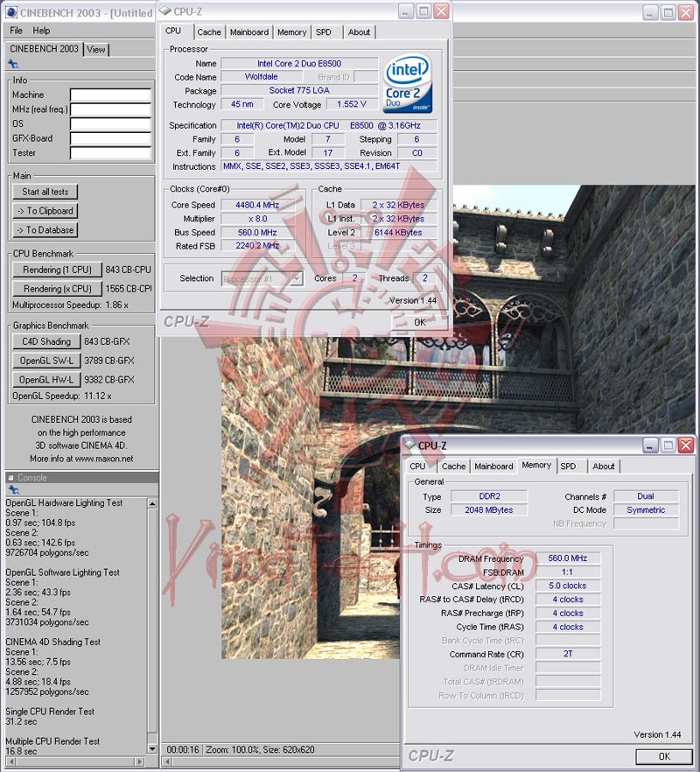Run the OpenGL HW-L test
The width and height of the screenshot is (700, 772).
pyautogui.click(x=46, y=380)
